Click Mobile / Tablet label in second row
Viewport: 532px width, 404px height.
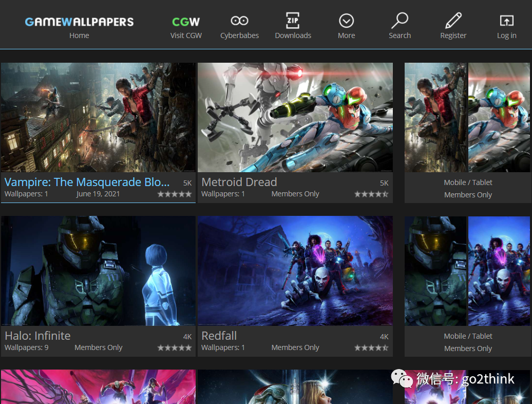(x=468, y=336)
